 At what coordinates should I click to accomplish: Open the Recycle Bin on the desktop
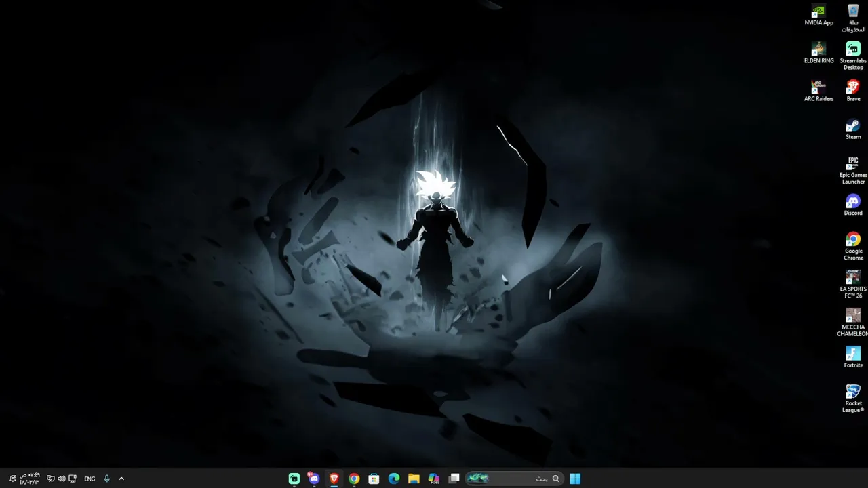853,18
